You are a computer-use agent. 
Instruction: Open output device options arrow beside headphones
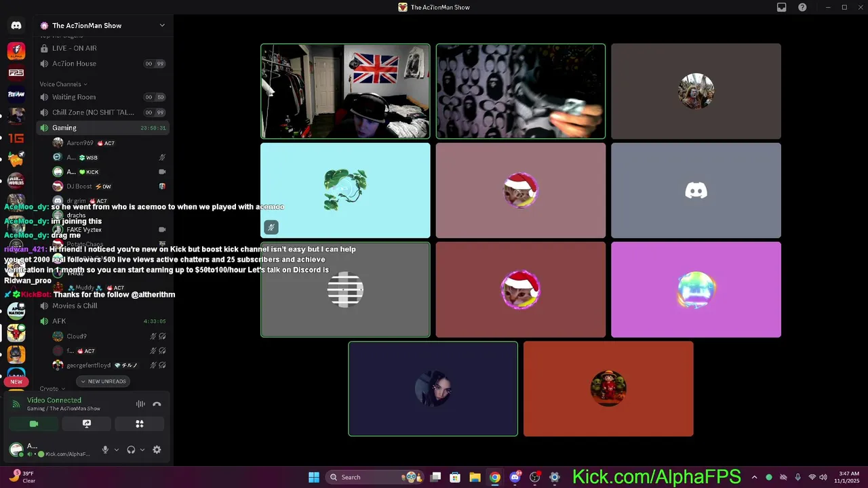(142, 449)
